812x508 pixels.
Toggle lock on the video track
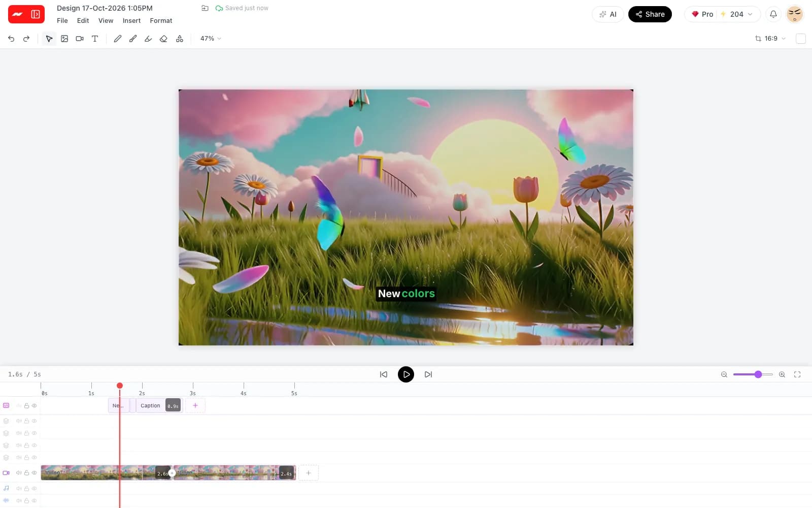[x=27, y=473]
